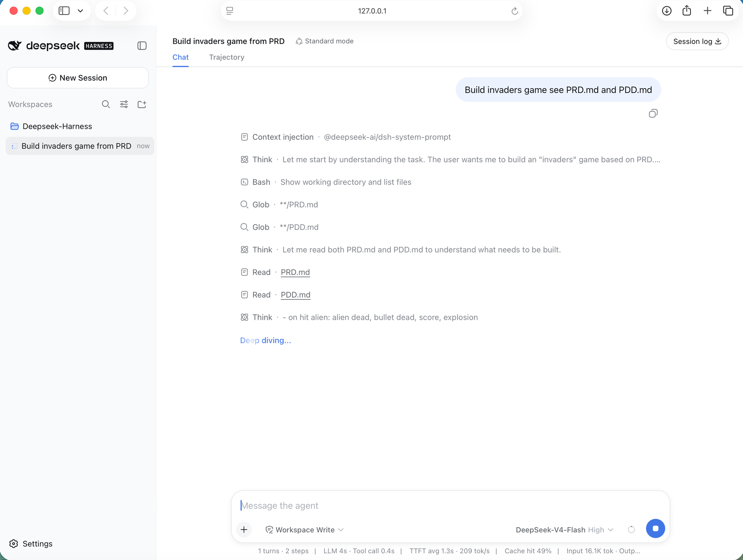Expand the Glob **/PRD.md step
The width and height of the screenshot is (743, 560).
point(279,205)
